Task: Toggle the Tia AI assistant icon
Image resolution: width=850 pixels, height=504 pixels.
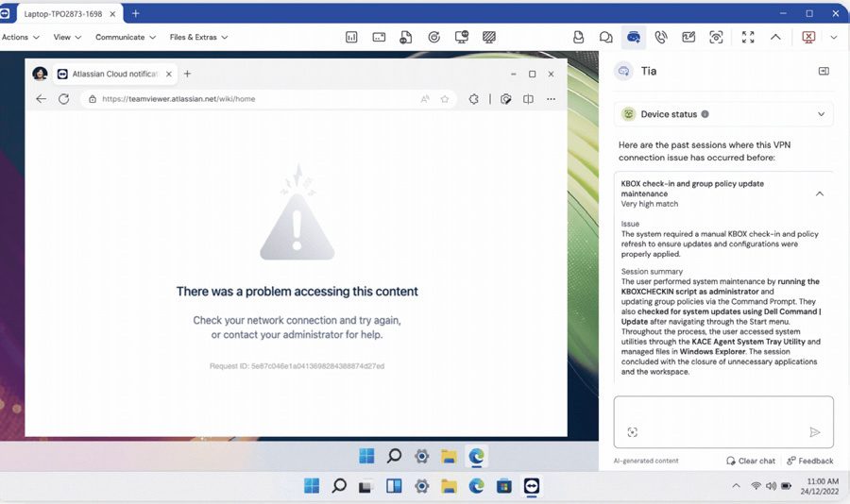Action: click(x=633, y=38)
